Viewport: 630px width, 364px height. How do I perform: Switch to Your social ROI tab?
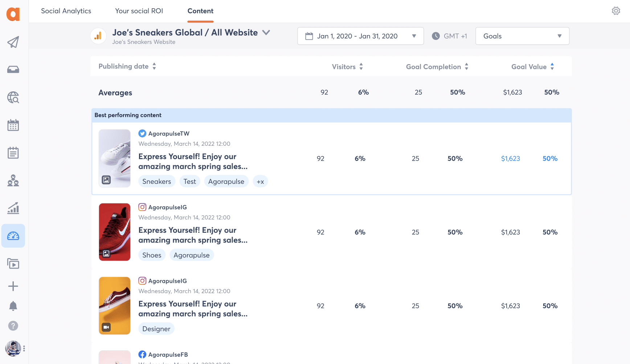point(139,11)
